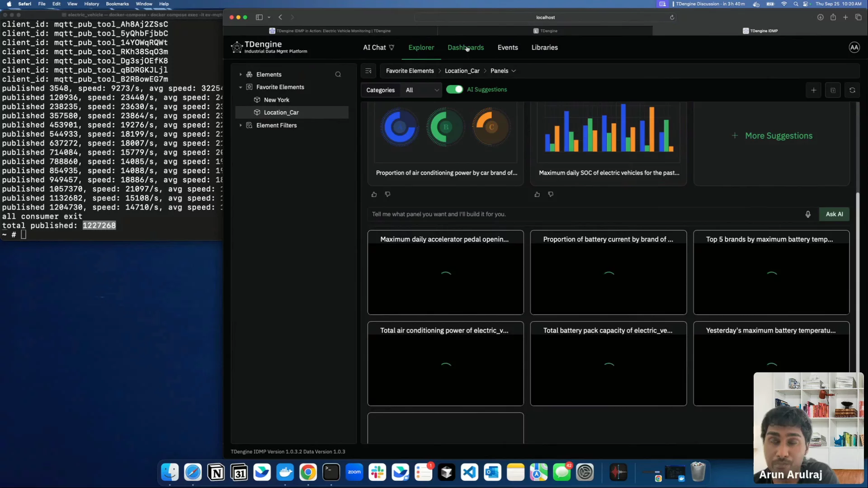The image size is (868, 488).
Task: Click the save icon next to plus button
Action: [833, 90]
